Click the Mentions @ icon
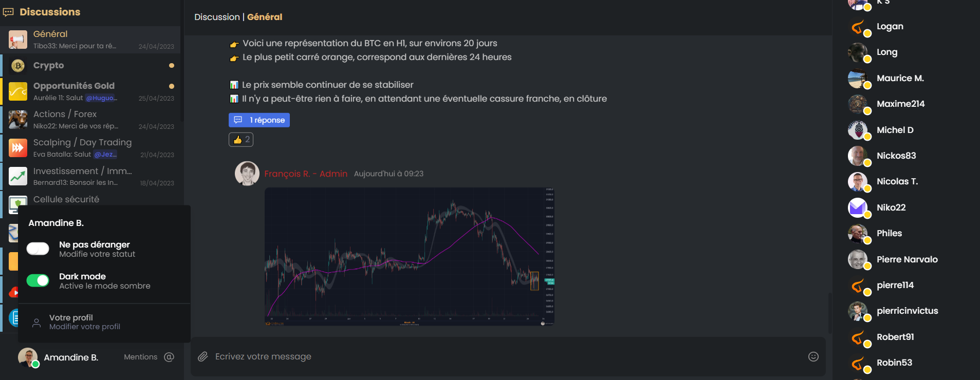This screenshot has width=980, height=380. point(169,357)
